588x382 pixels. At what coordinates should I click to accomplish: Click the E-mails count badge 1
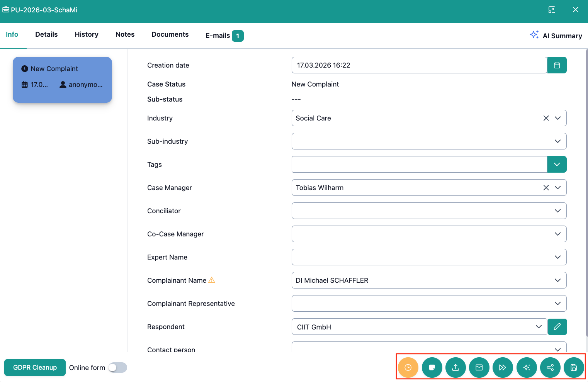pos(238,36)
